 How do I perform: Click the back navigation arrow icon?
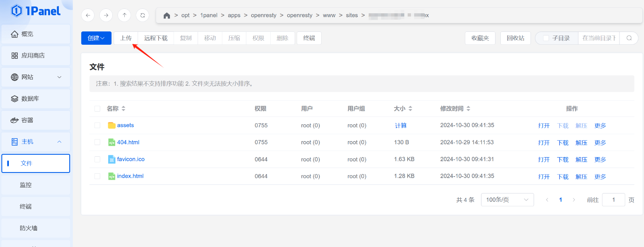point(88,15)
